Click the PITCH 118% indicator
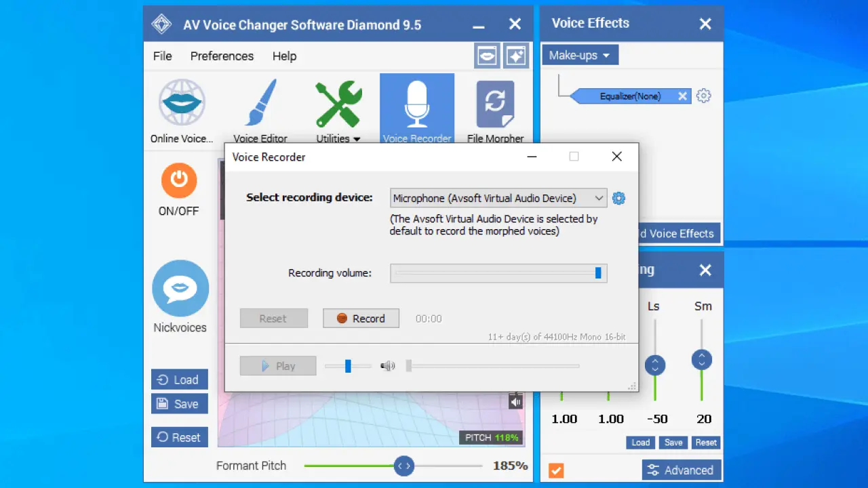Screen dimensions: 868x488 pyautogui.click(x=492, y=438)
